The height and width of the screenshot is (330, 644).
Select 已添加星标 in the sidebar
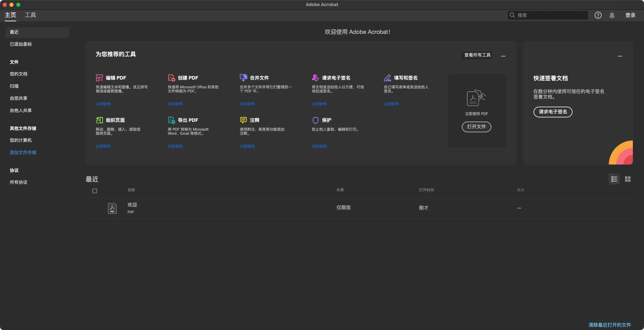click(21, 44)
